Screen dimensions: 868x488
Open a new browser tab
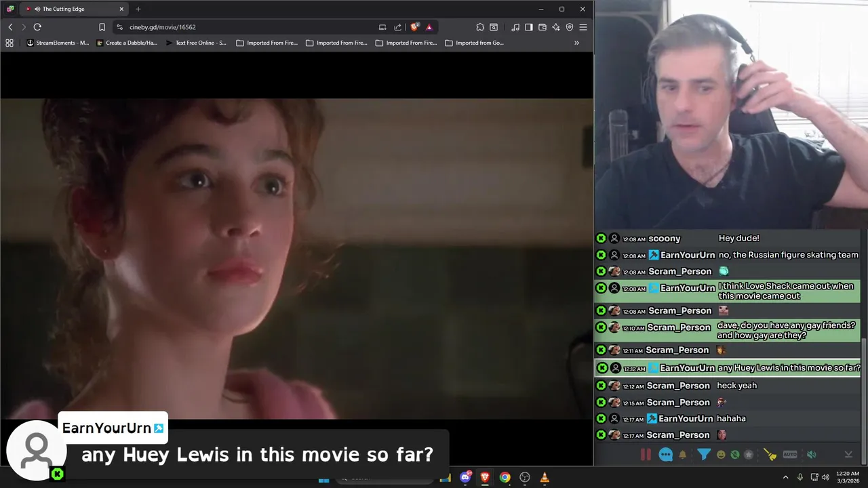[138, 9]
